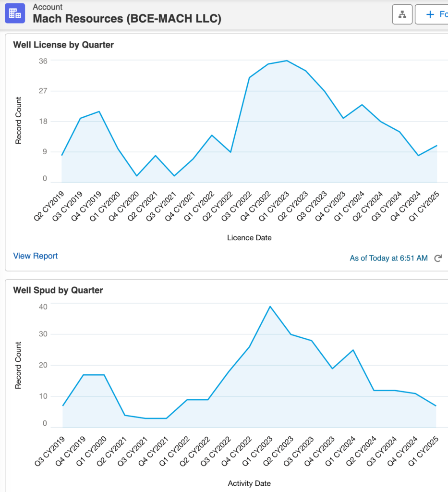Click the Well Spud by Quarter chart title
Image resolution: width=448 pixels, height=492 pixels.
[58, 290]
